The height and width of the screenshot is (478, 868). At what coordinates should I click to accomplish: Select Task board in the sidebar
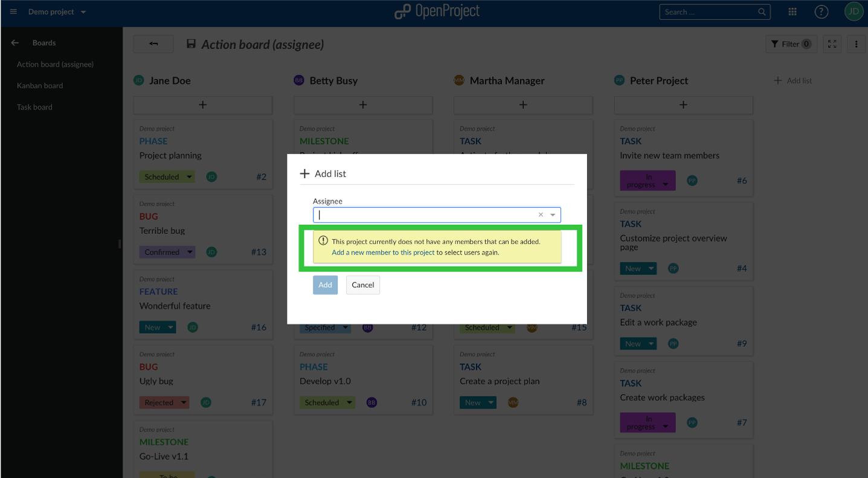(34, 107)
